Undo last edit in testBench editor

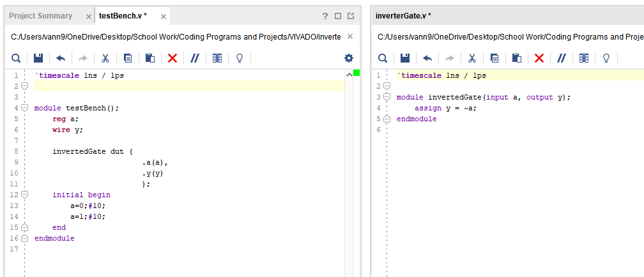(61, 59)
